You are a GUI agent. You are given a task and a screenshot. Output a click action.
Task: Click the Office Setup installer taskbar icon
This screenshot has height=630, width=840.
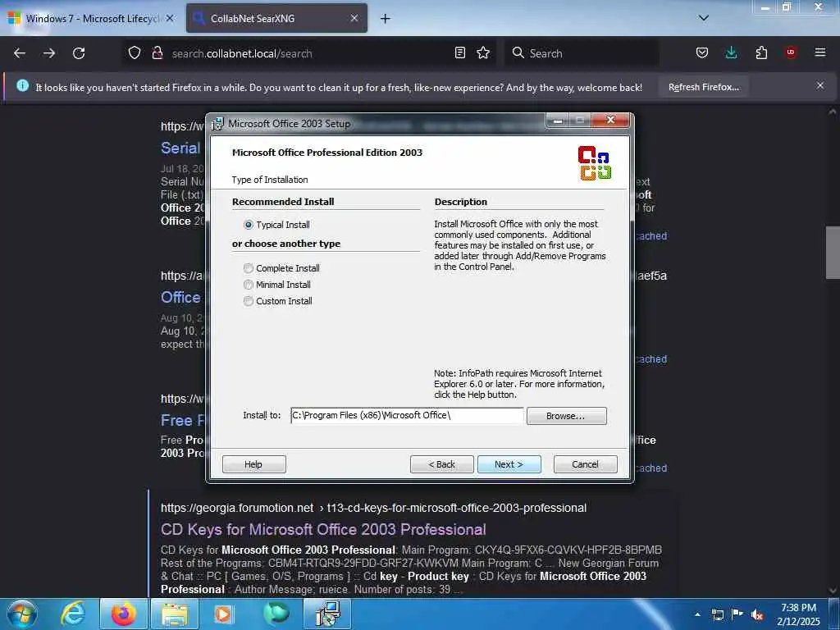pos(327,614)
